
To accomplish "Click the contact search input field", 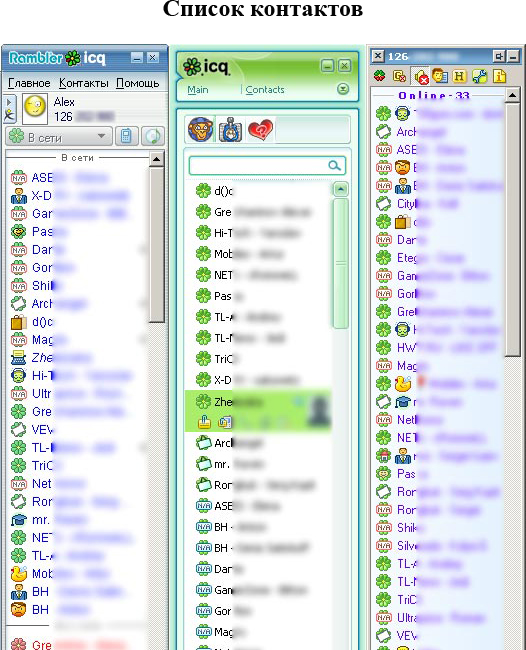I will pyautogui.click(x=267, y=166).
